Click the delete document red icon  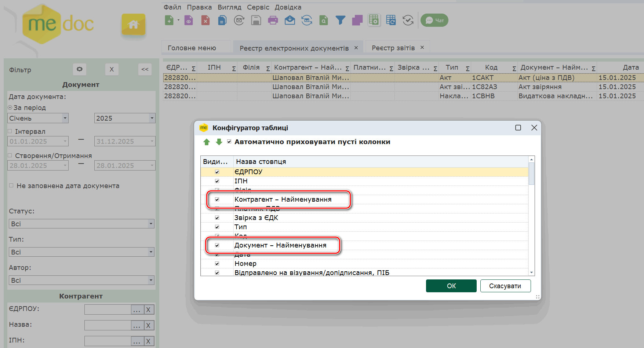point(205,21)
